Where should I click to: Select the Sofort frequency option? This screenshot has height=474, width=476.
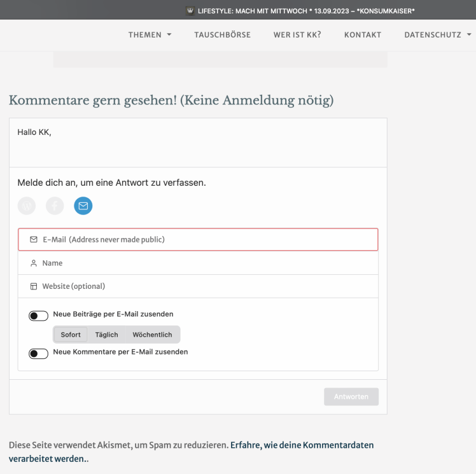(71, 335)
